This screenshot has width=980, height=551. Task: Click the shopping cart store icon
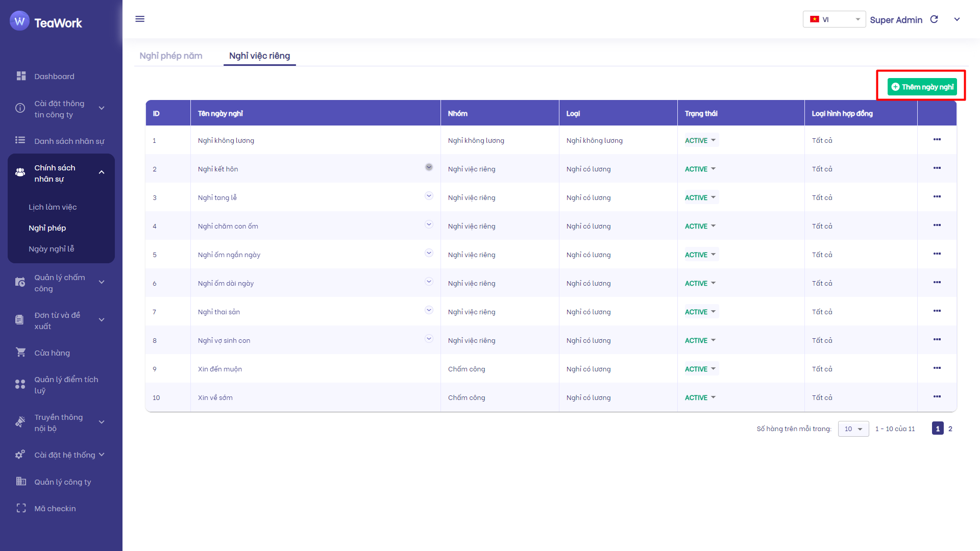[21, 352]
